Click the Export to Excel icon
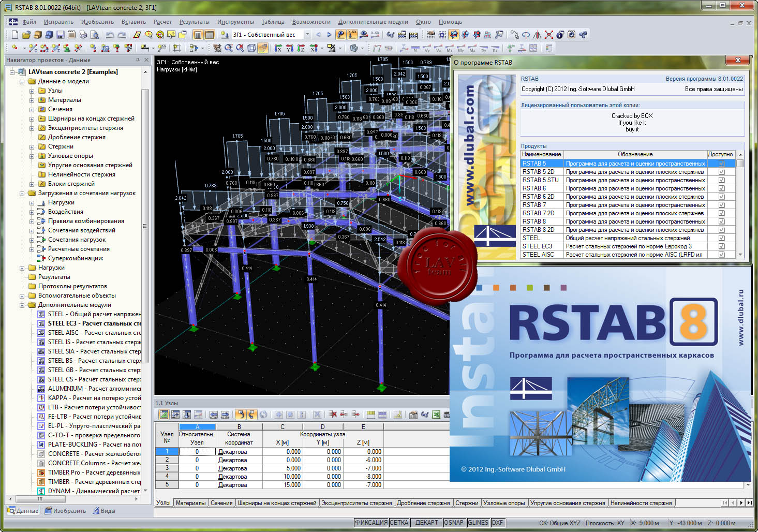This screenshot has width=758, height=532. click(436, 415)
